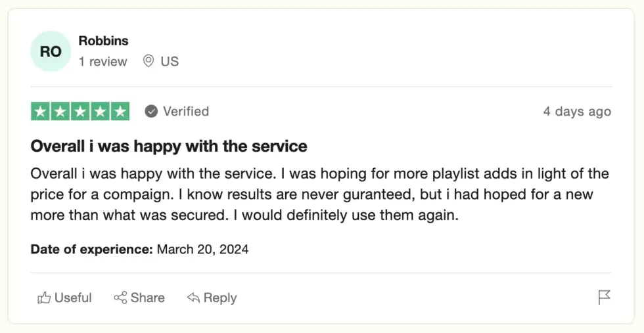Flag this review with the flag icon
This screenshot has width=644, height=333.
coord(604,298)
